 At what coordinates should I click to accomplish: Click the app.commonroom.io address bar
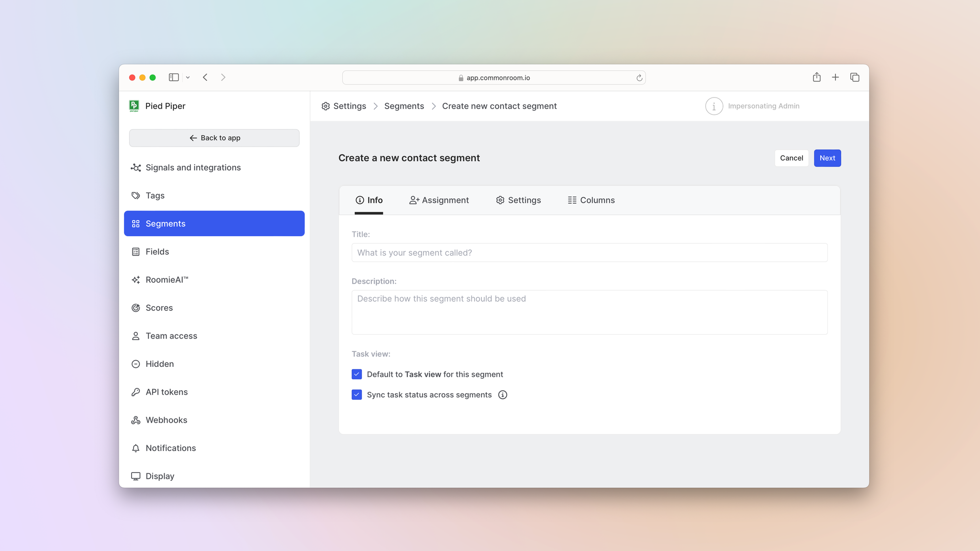point(494,77)
